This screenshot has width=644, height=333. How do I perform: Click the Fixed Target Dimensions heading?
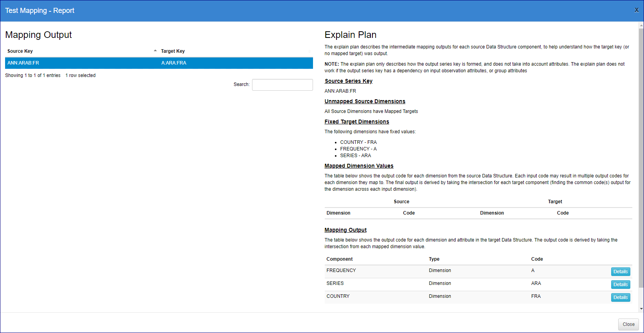[356, 122]
